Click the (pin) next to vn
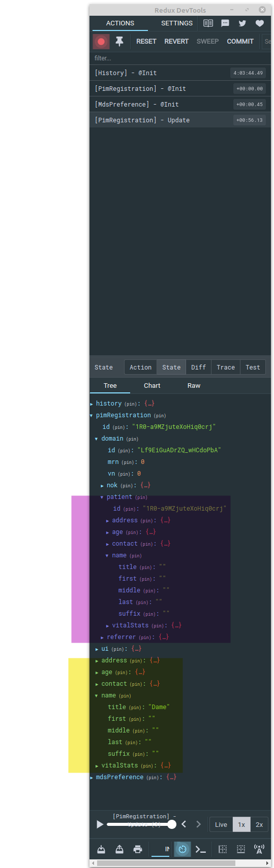Screen dimensions: 274x868 click(125, 474)
